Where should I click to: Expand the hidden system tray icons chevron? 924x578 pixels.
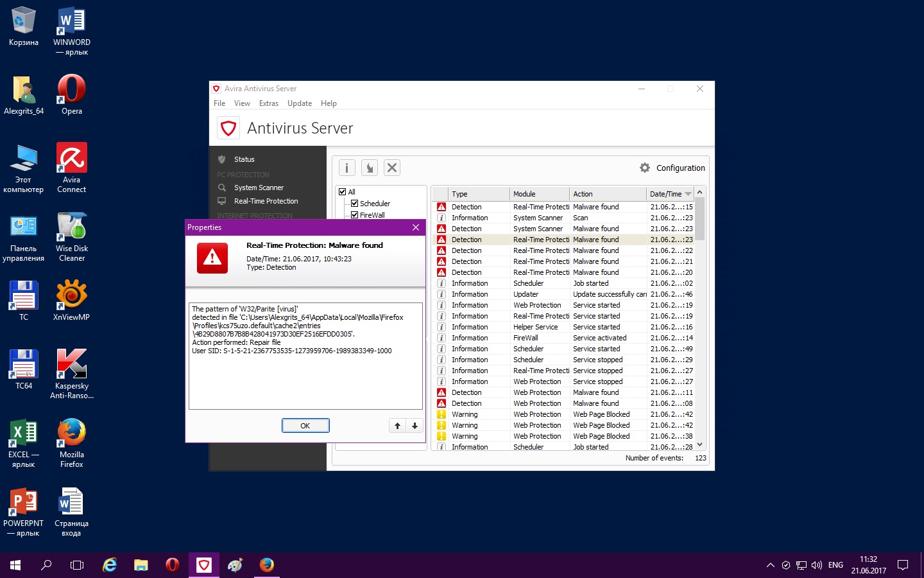pyautogui.click(x=770, y=565)
